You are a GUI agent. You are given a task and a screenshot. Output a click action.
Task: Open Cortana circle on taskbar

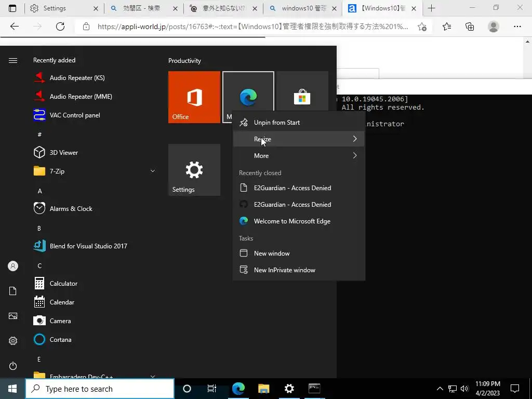(x=187, y=389)
